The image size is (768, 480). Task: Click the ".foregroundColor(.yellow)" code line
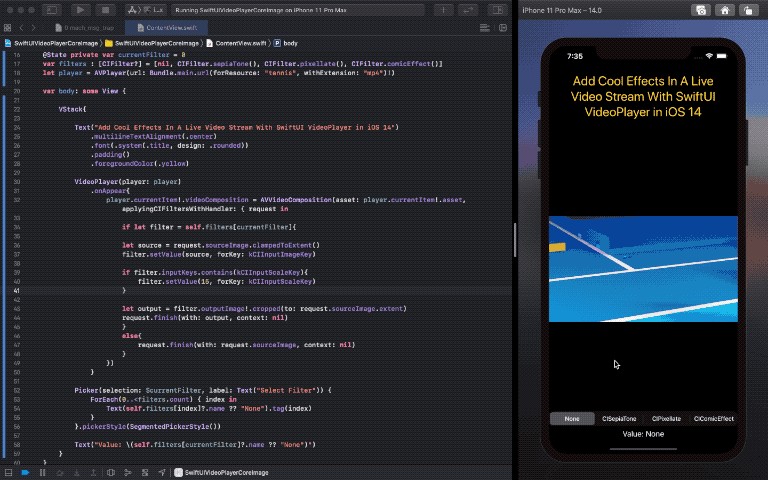coord(140,164)
